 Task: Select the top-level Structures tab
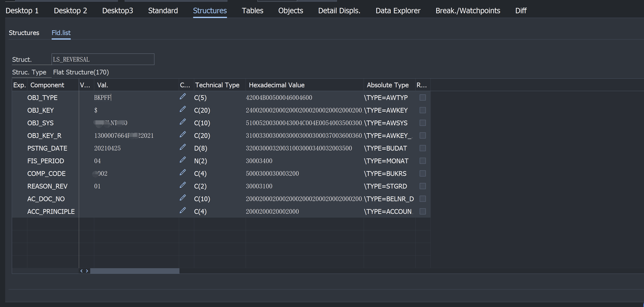click(210, 11)
